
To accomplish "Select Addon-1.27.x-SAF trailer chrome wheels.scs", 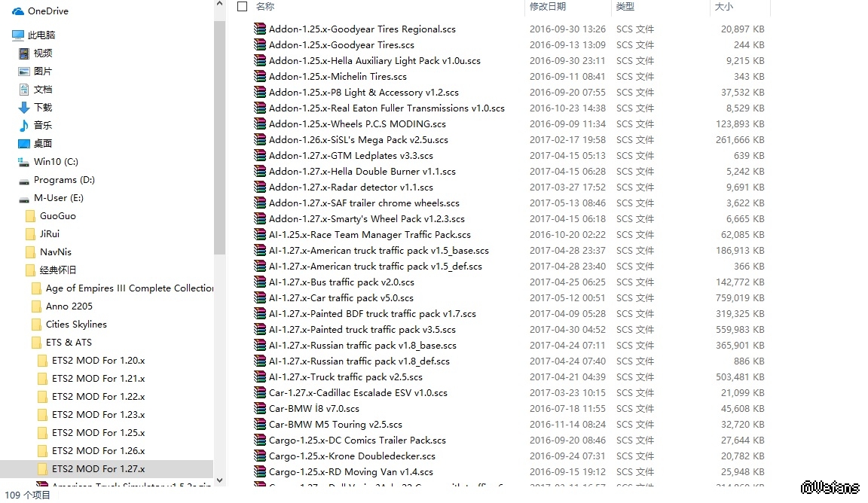I will (364, 203).
